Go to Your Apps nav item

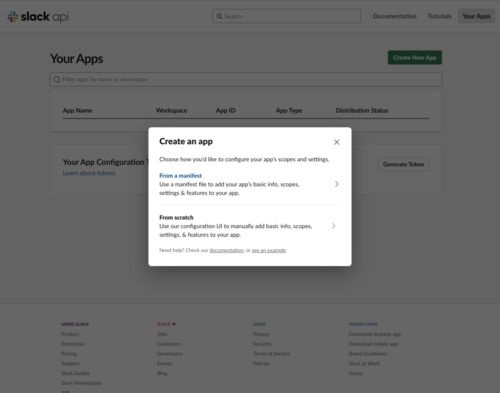pos(476,16)
